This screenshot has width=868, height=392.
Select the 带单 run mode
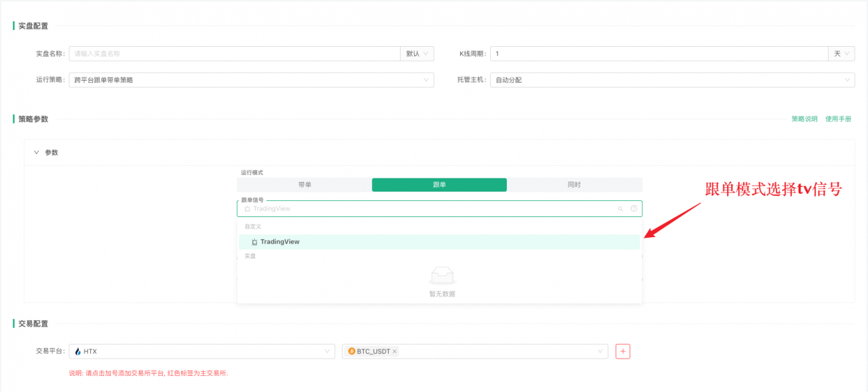point(304,185)
